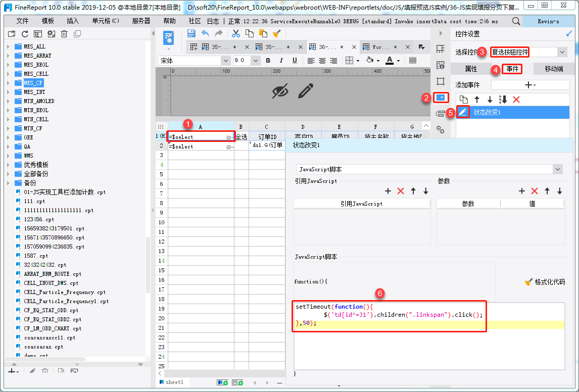Remove a parameter with red X

[535, 191]
